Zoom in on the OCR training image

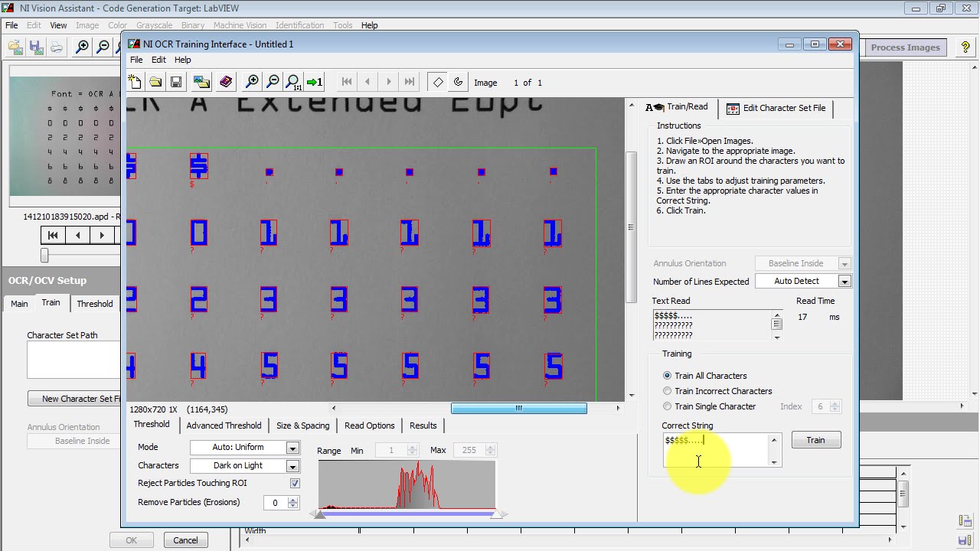pyautogui.click(x=252, y=82)
